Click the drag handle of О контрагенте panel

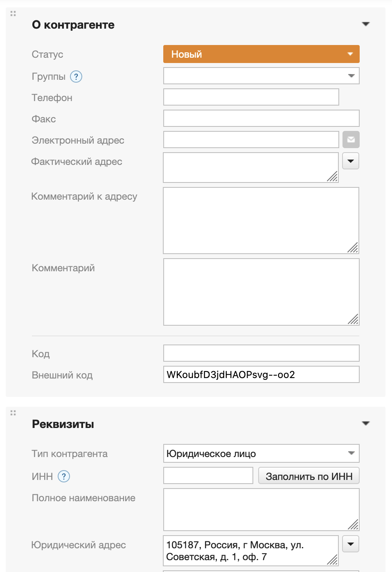click(13, 14)
